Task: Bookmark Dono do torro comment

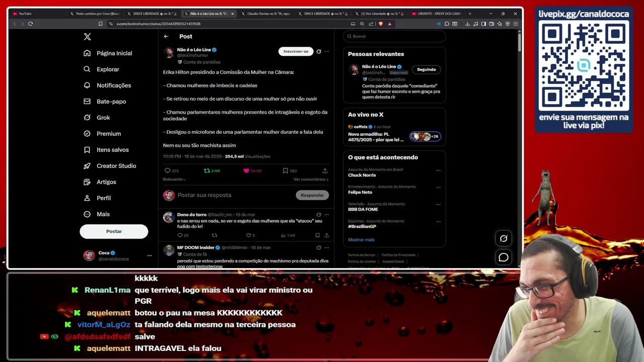Action: coord(317,235)
